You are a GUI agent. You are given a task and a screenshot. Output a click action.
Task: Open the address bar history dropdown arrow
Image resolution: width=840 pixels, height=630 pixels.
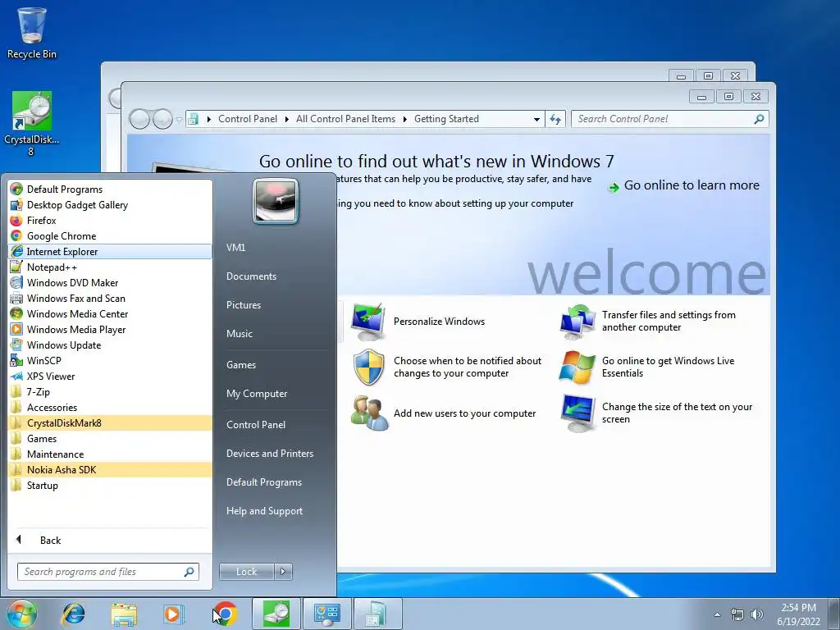point(536,119)
